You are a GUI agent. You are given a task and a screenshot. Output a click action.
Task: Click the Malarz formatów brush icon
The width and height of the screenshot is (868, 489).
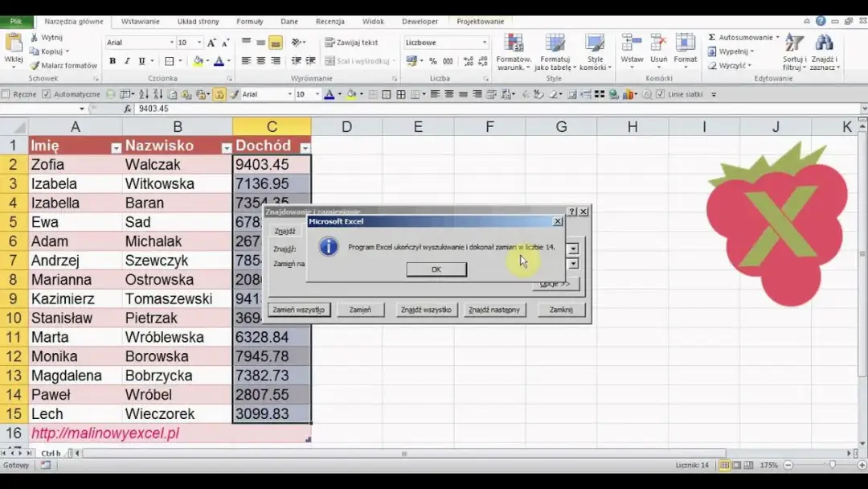[35, 66]
